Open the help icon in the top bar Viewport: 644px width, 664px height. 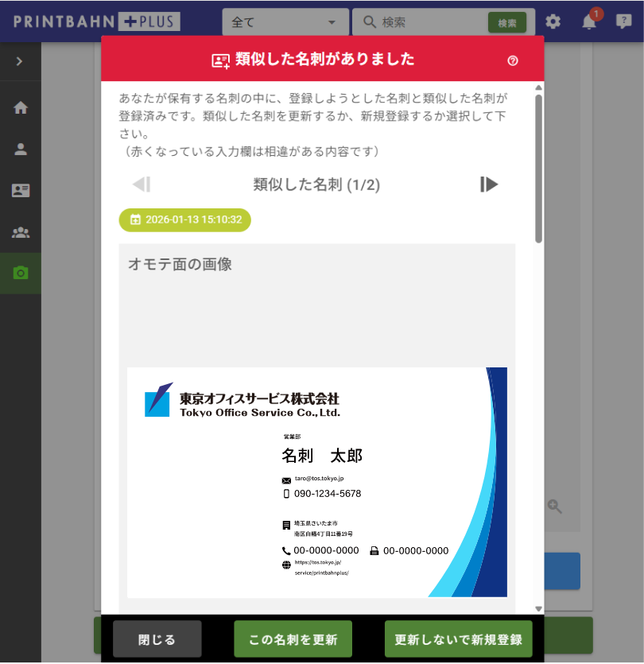tap(625, 22)
